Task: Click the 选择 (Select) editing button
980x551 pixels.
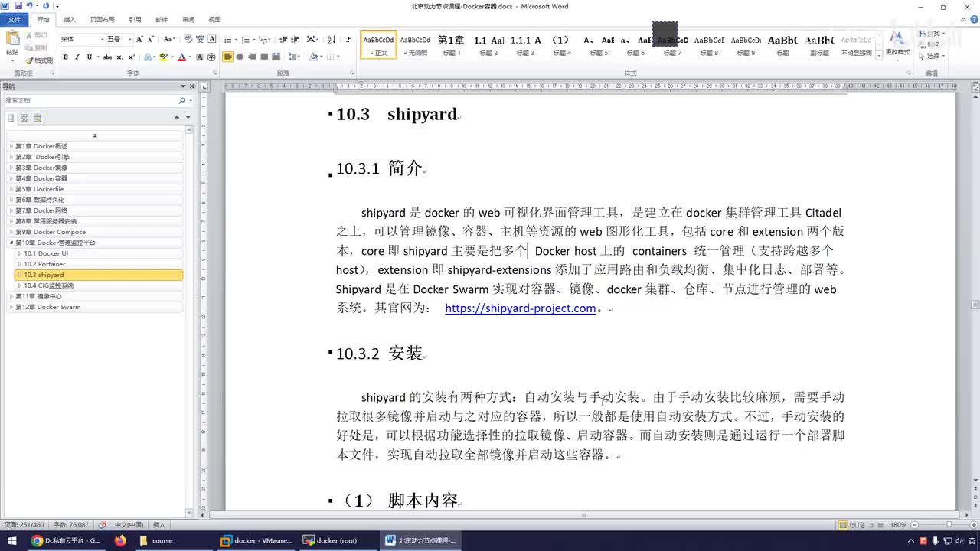Action: (933, 56)
